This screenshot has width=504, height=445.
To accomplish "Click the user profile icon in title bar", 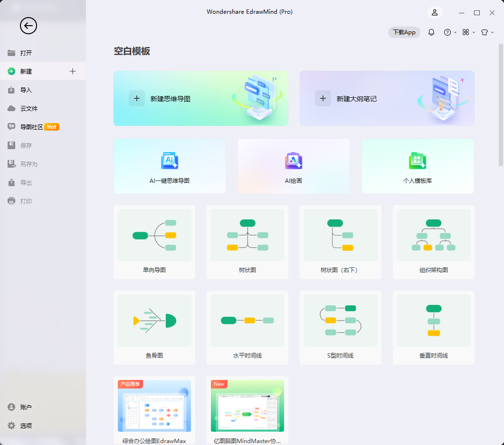I will [435, 12].
